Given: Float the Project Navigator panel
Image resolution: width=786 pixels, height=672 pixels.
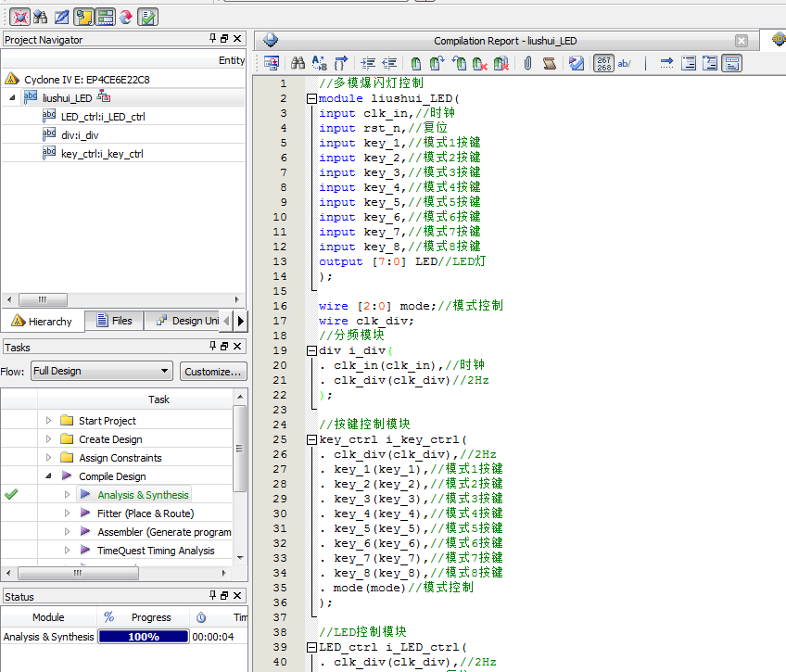Looking at the screenshot, I should pyautogui.click(x=224, y=39).
